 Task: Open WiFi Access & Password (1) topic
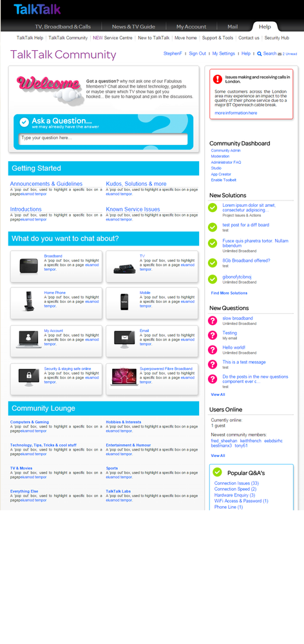click(x=242, y=501)
